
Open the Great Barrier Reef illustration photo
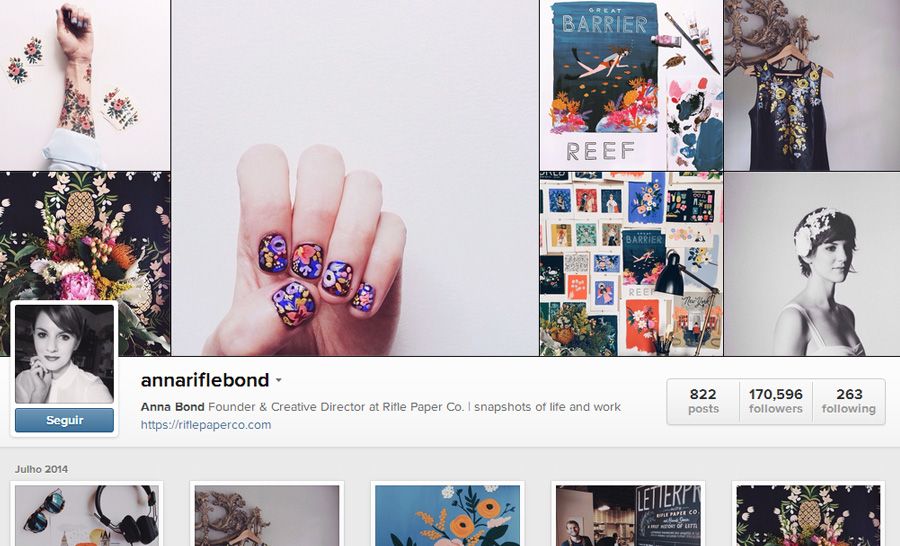pos(631,85)
